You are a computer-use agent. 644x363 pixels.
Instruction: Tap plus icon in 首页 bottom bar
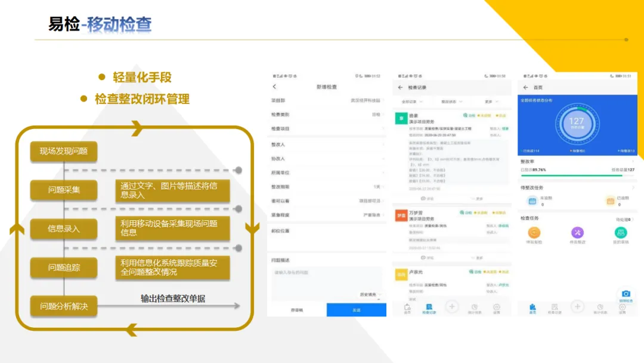tap(577, 307)
